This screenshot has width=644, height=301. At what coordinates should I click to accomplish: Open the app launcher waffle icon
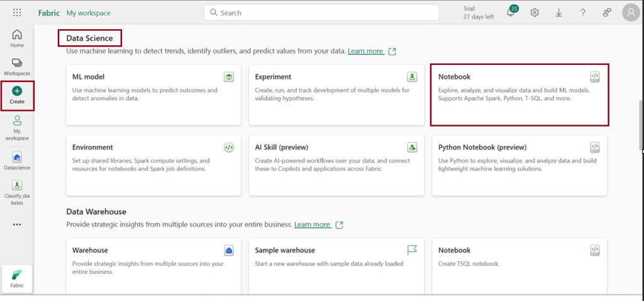pyautogui.click(x=17, y=13)
